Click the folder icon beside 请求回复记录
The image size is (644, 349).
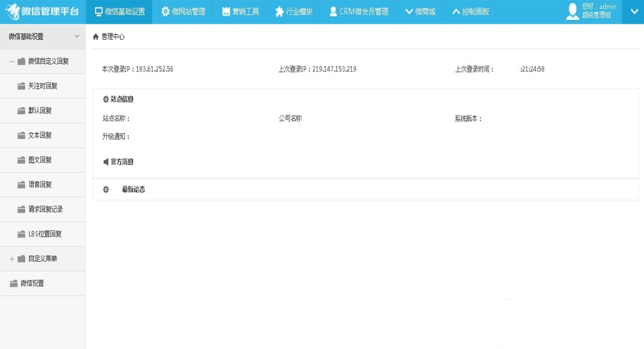click(21, 209)
